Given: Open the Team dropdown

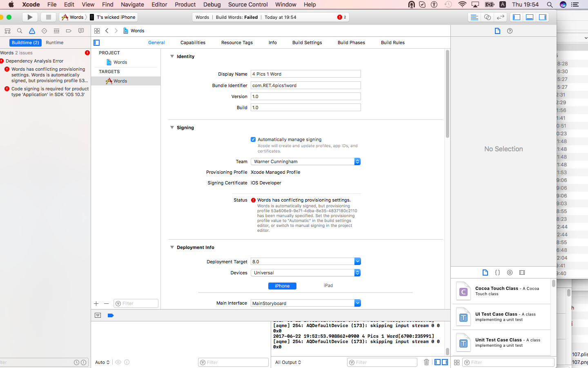Looking at the screenshot, I should [305, 162].
